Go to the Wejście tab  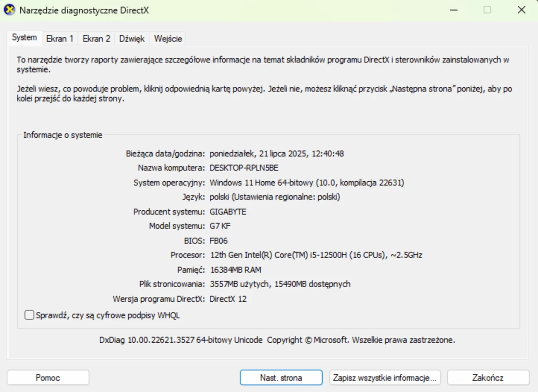pyautogui.click(x=168, y=38)
